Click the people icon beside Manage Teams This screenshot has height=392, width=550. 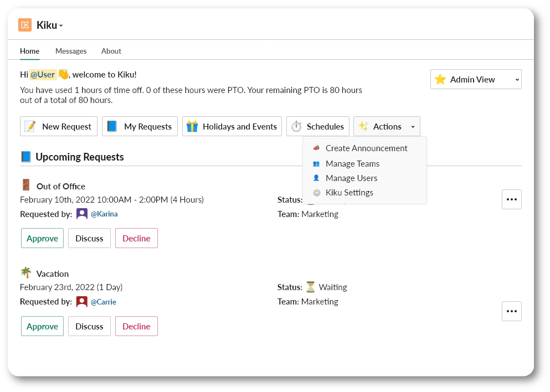[x=316, y=164]
